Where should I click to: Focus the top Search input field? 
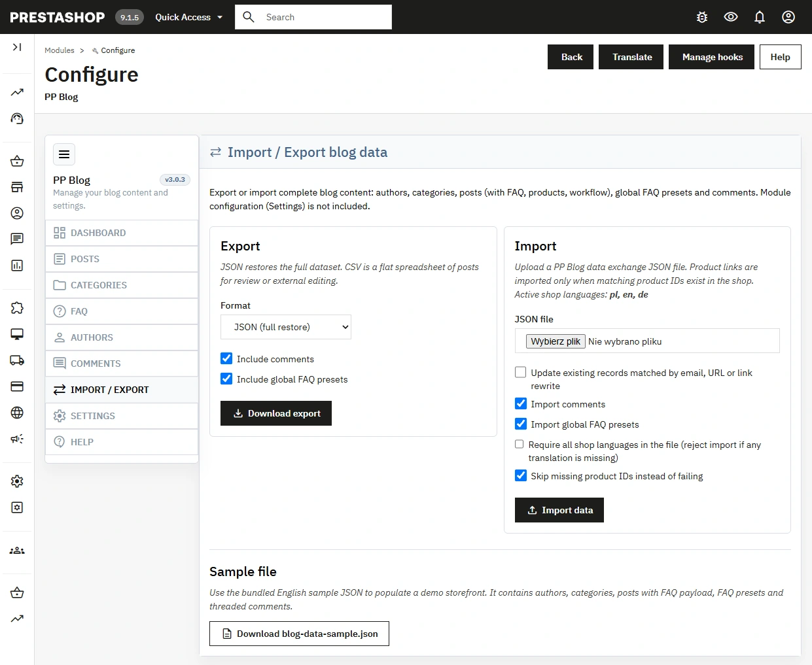click(x=313, y=17)
